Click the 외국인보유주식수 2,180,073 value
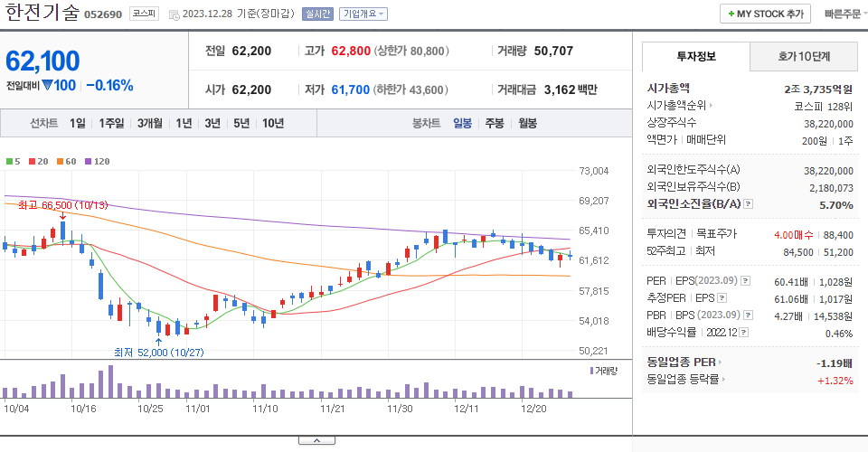The image size is (868, 452). (831, 188)
